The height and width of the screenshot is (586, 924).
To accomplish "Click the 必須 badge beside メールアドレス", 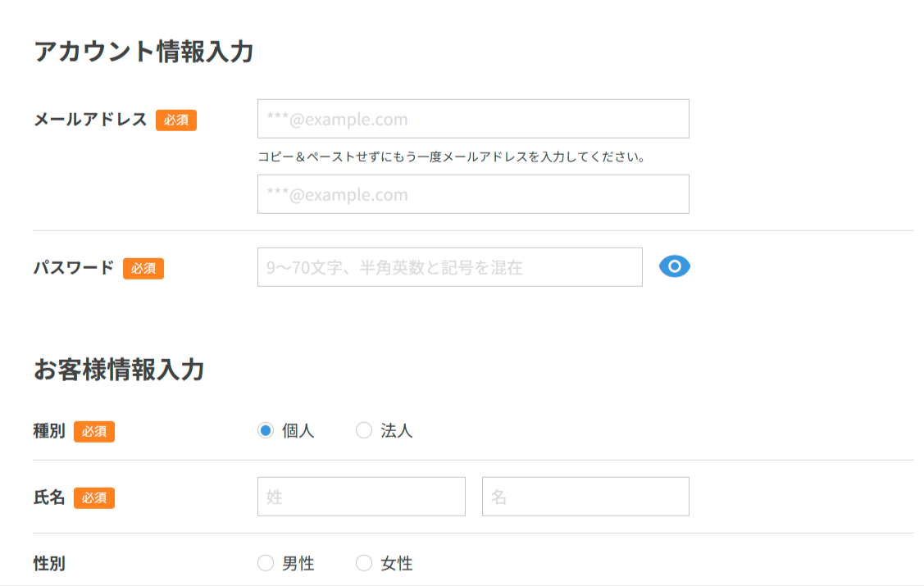I will (176, 120).
